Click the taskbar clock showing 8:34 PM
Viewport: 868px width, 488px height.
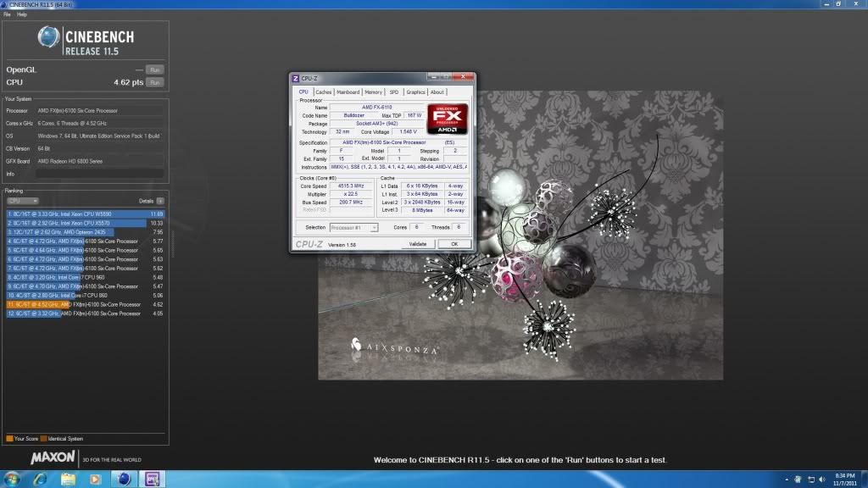point(844,480)
